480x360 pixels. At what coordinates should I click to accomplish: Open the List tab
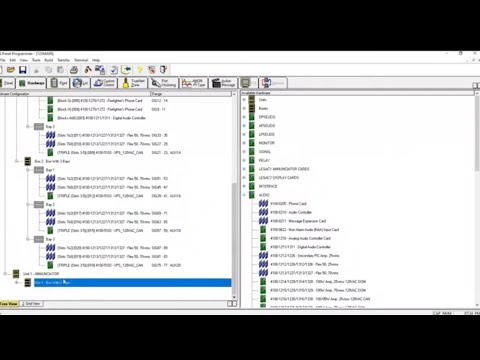click(x=80, y=83)
